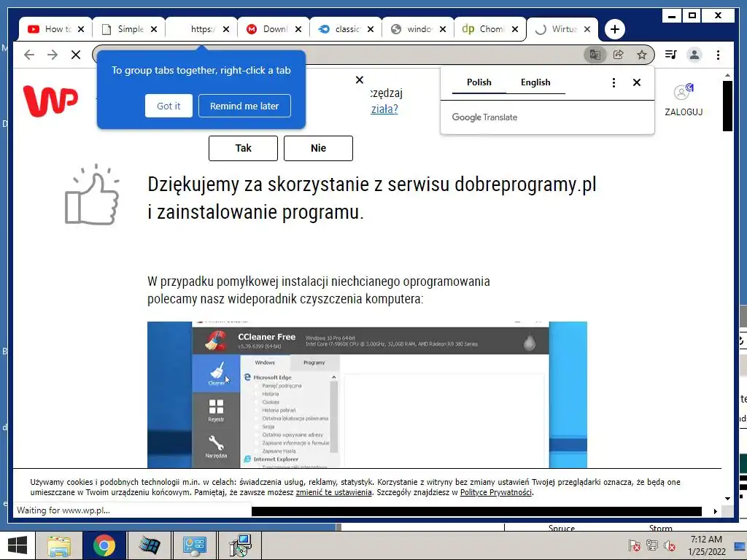The width and height of the screenshot is (747, 560).
Task: Select Polish in the translate popup
Action: (x=479, y=82)
